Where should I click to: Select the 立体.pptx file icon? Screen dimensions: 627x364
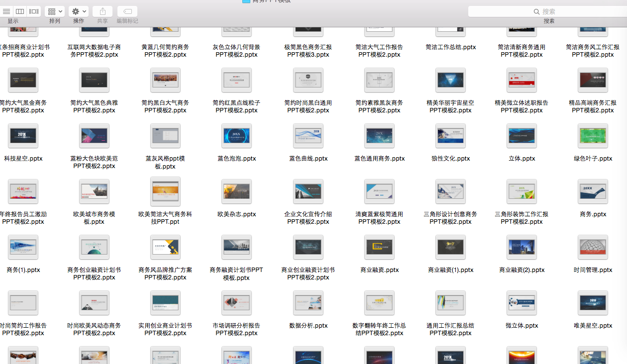(522, 136)
